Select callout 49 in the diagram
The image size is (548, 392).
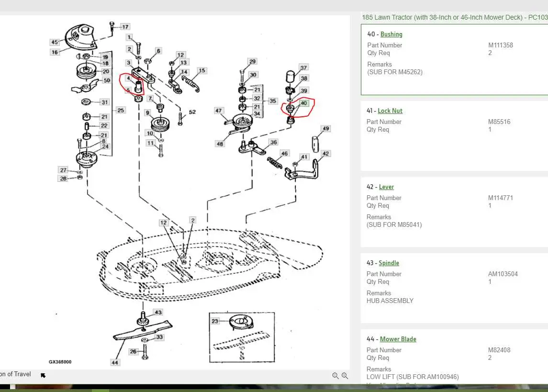pyautogui.click(x=326, y=129)
